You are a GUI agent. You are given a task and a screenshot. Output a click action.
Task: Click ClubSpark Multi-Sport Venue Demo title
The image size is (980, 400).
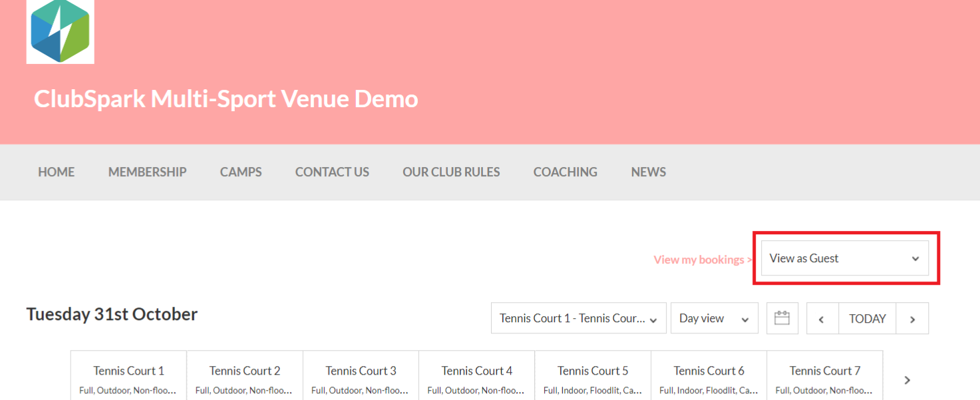[x=226, y=99]
